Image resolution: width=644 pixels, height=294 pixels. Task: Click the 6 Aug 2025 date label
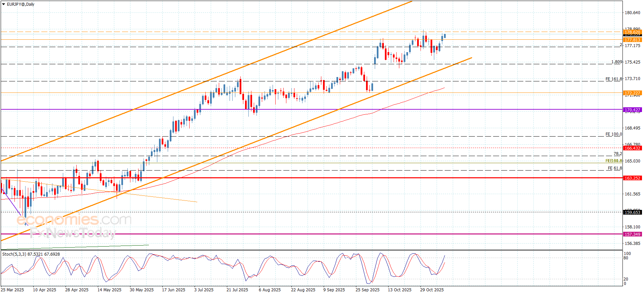[x=270, y=290]
